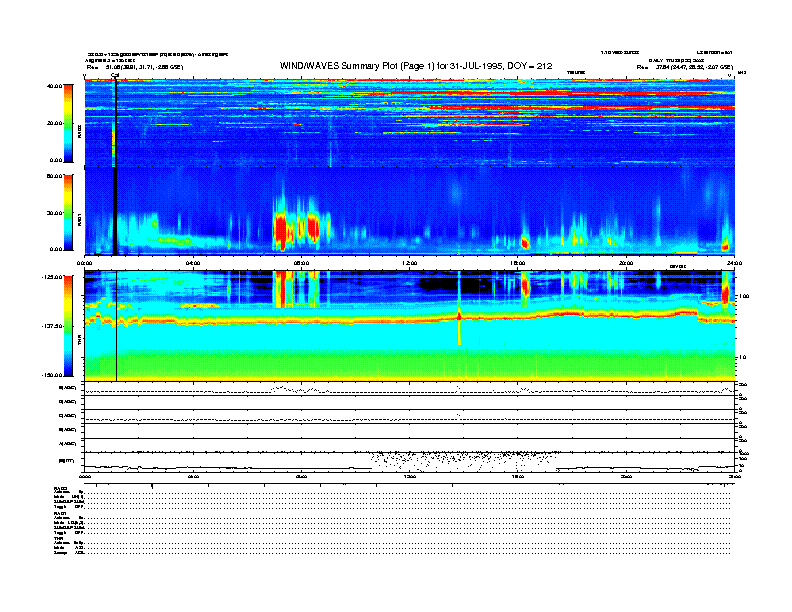Click the 08:00 time label under RAD1 panel
The width and height of the screenshot is (792, 612).
301,263
